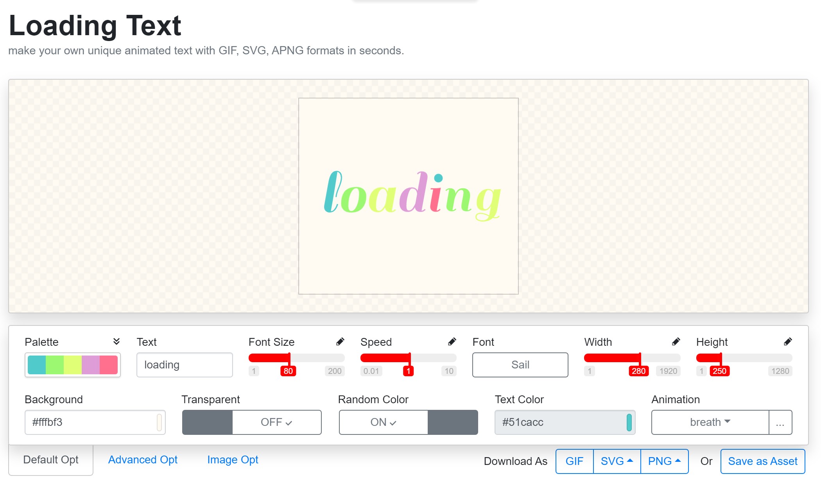This screenshot has height=504, width=821.
Task: Click the Width value 280 badge
Action: (x=638, y=371)
